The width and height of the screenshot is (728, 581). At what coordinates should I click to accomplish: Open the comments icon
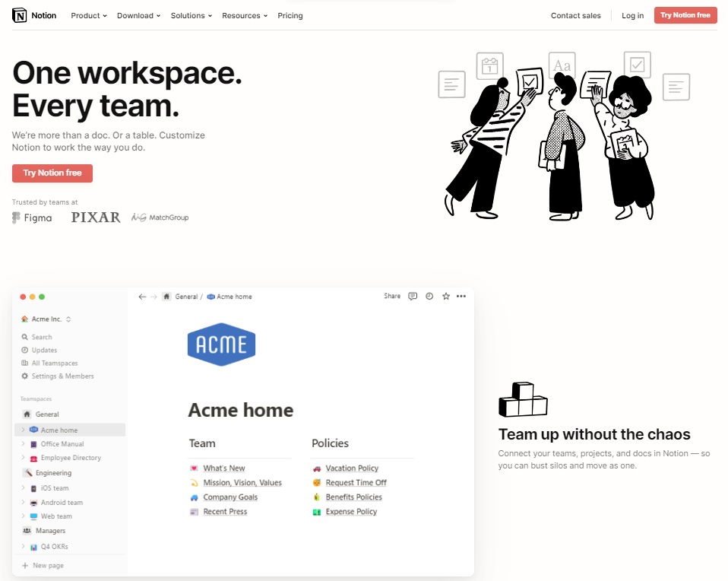(413, 296)
